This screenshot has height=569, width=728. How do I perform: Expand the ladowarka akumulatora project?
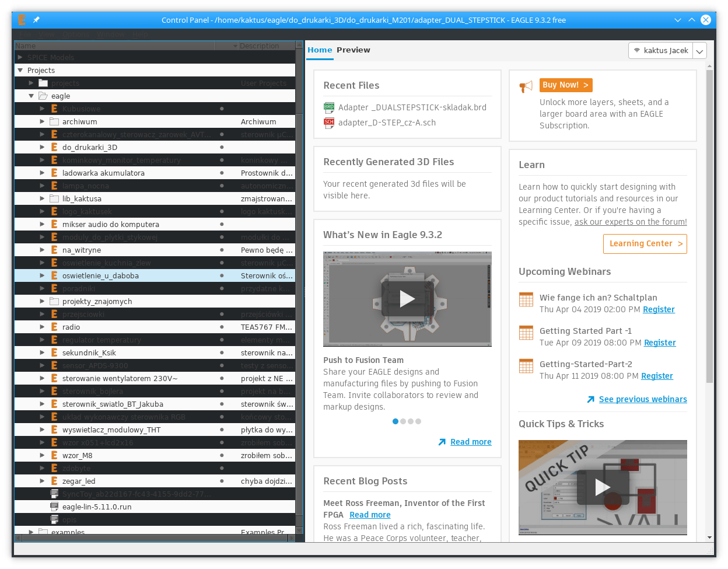point(42,173)
